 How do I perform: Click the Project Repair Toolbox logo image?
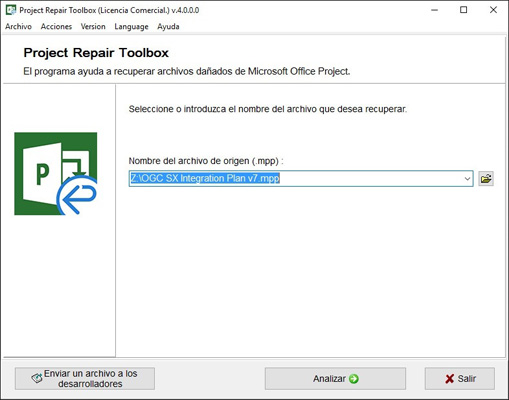pos(56,174)
